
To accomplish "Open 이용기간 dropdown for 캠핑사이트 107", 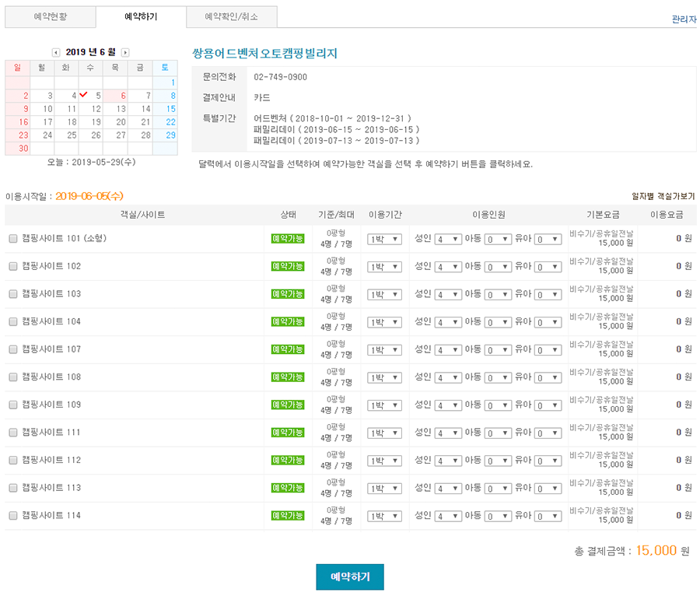I will click(x=384, y=350).
